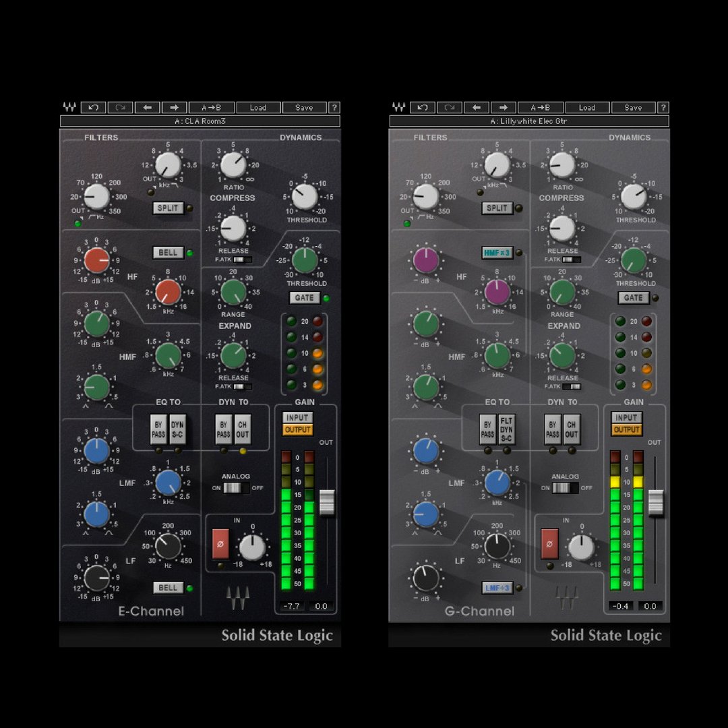Screen dimensions: 728x728
Task: Toggle the SPLIT filter button in G-Channel
Action: (497, 208)
